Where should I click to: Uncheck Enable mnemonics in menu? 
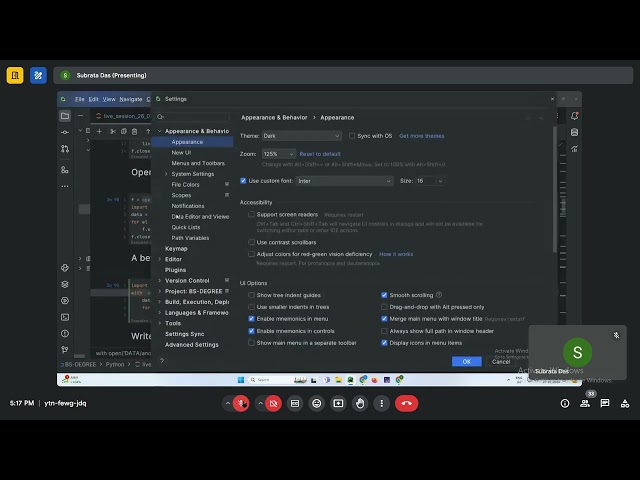[x=251, y=319]
